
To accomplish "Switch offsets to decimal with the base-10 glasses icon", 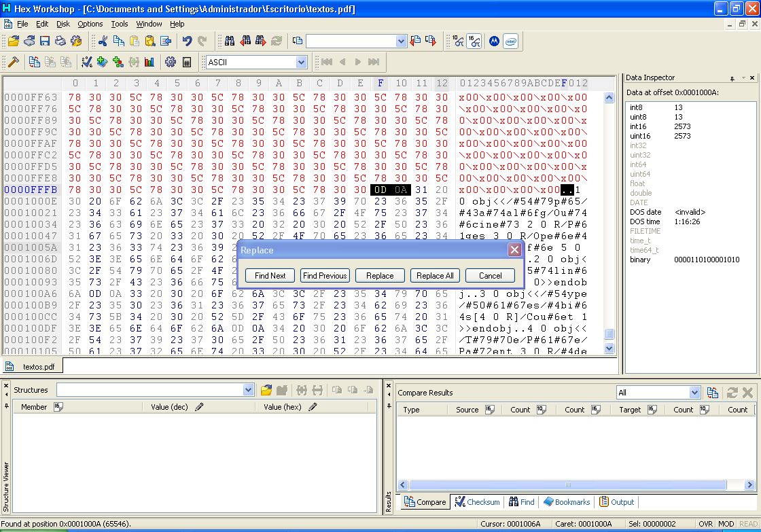I will pyautogui.click(x=458, y=41).
